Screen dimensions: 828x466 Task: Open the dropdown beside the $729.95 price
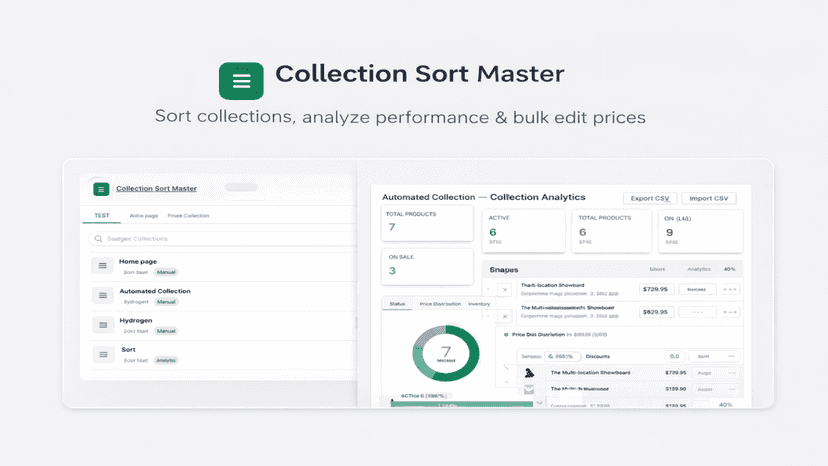(x=697, y=289)
